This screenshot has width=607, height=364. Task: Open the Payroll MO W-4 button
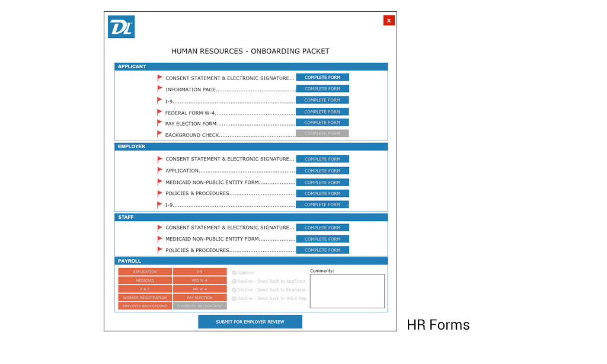point(200,289)
